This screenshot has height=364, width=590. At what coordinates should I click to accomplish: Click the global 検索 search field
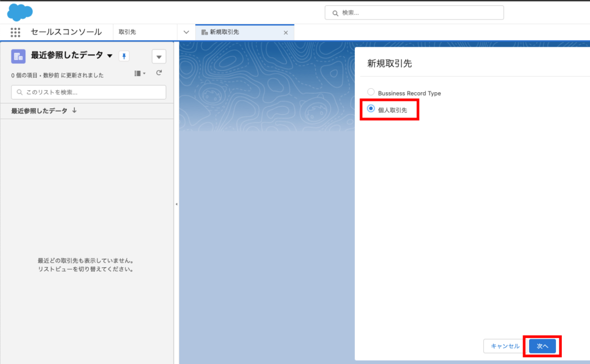coord(415,13)
